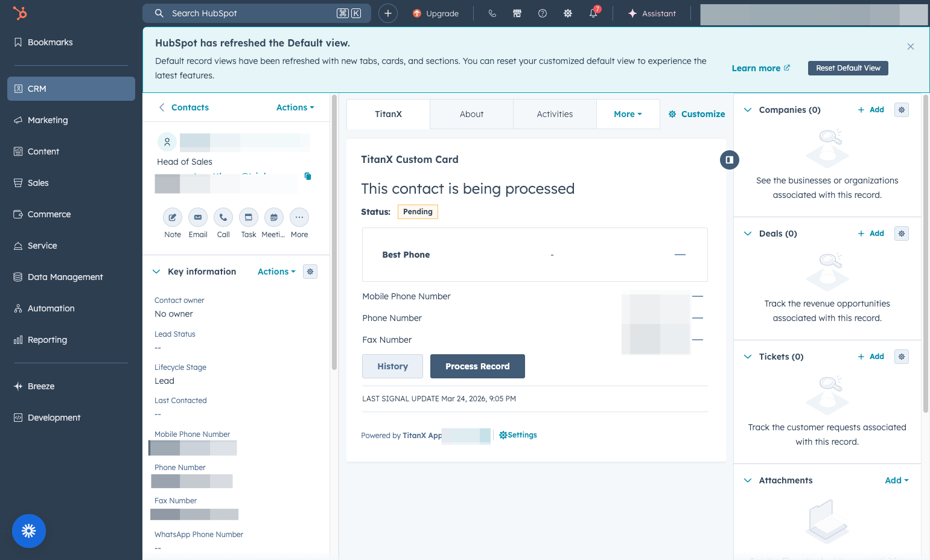Image resolution: width=930 pixels, height=560 pixels.
Task: Click the Meeting icon for the contact
Action: [274, 217]
